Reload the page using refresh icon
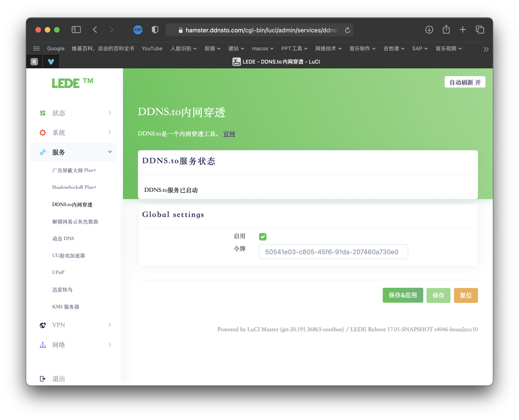The width and height of the screenshot is (519, 420). (347, 30)
